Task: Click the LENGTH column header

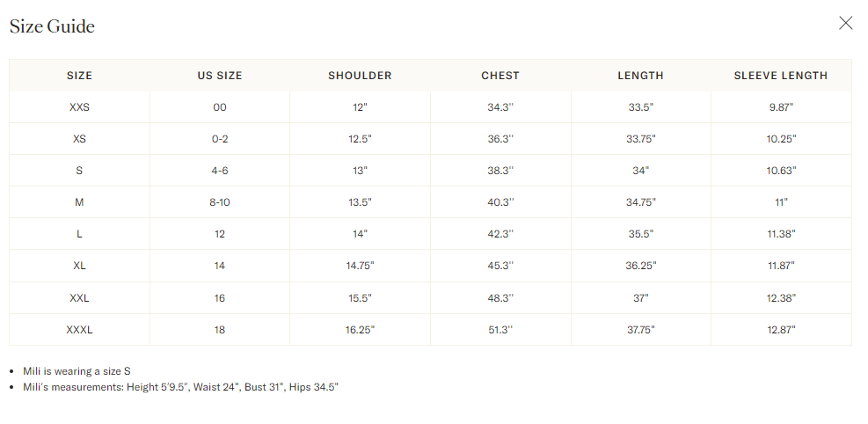Action: pos(640,76)
